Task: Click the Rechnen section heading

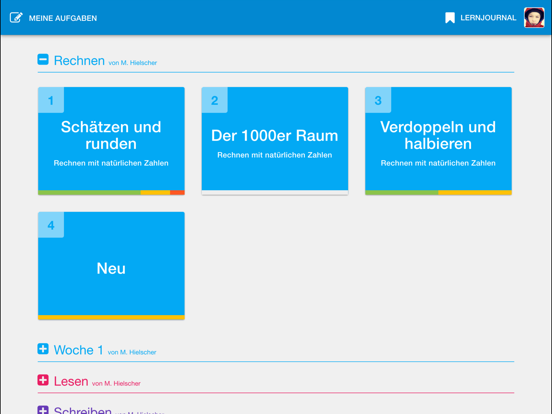Action: click(79, 61)
